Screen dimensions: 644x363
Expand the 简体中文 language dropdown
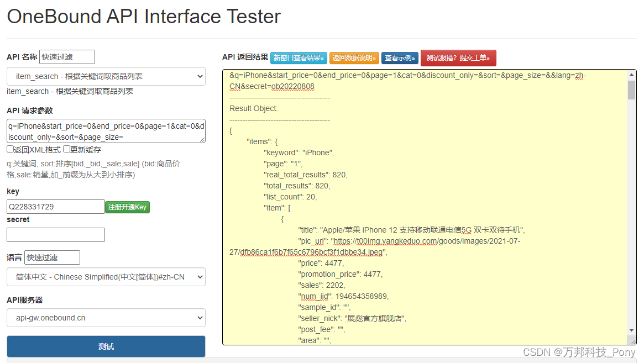point(106,277)
